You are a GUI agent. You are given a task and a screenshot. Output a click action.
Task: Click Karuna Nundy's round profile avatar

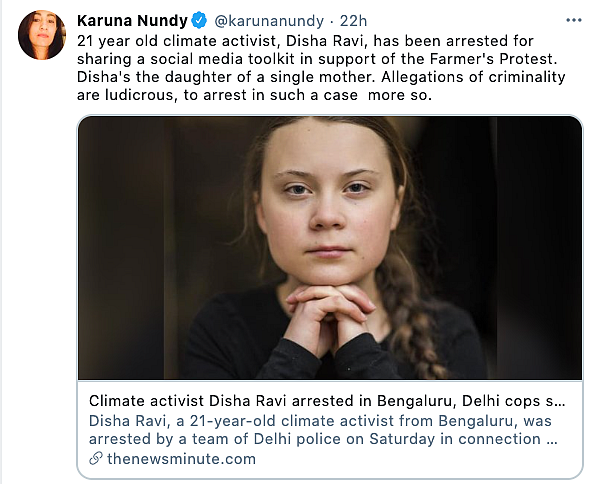[x=42, y=35]
